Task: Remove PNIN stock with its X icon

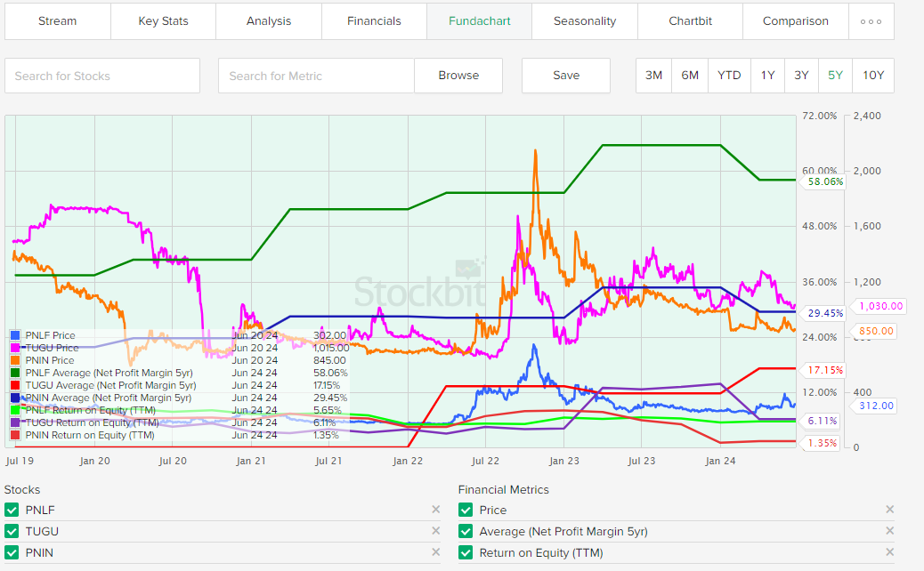Action: [x=435, y=553]
